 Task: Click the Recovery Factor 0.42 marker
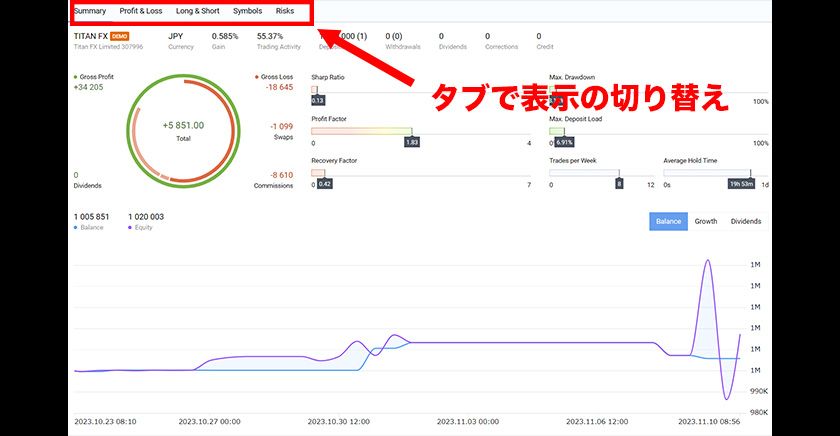point(324,184)
